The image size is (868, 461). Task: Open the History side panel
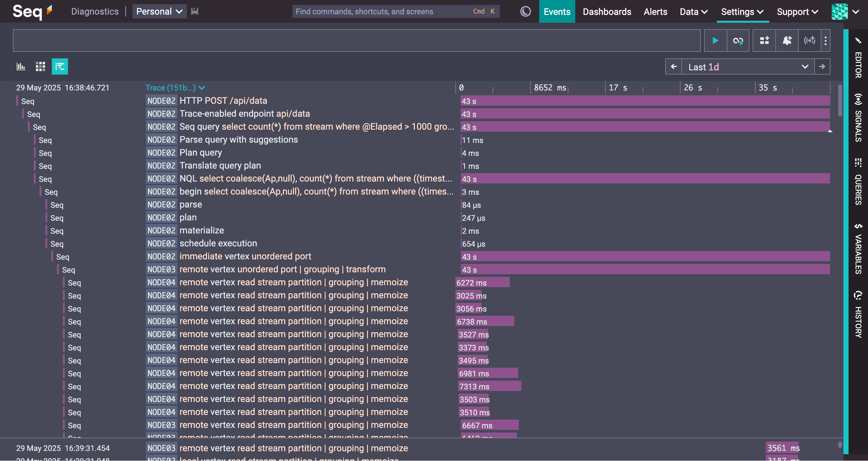(858, 314)
